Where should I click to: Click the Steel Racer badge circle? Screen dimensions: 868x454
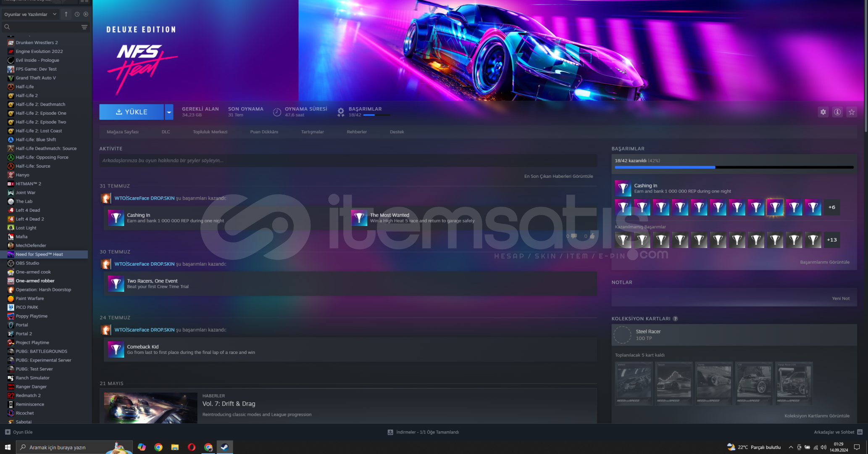point(623,335)
